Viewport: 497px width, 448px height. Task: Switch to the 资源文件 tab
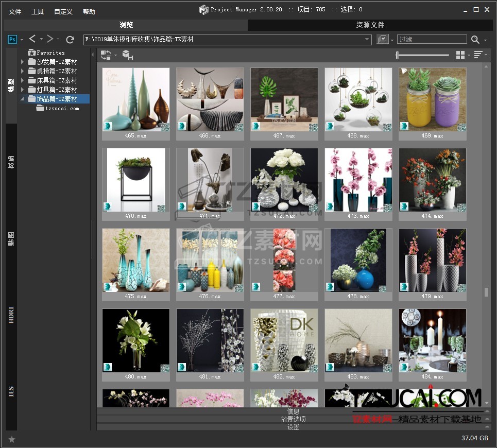click(x=370, y=25)
